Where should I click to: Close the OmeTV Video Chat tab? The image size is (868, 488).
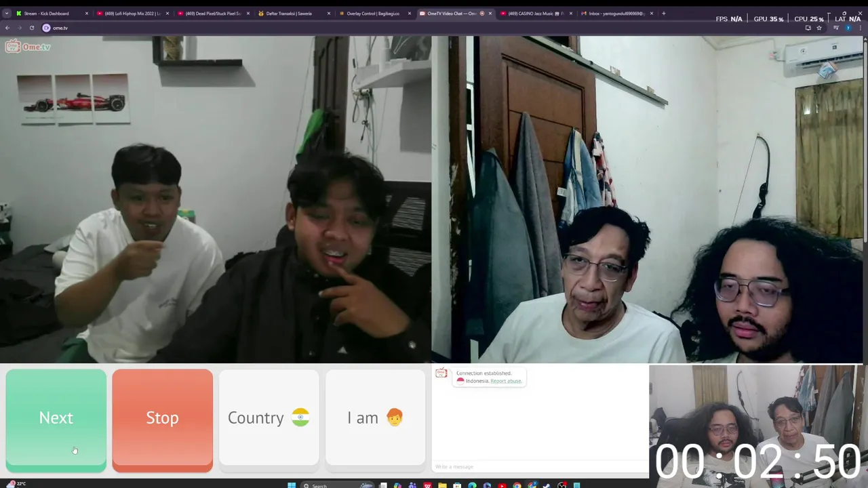coord(490,14)
